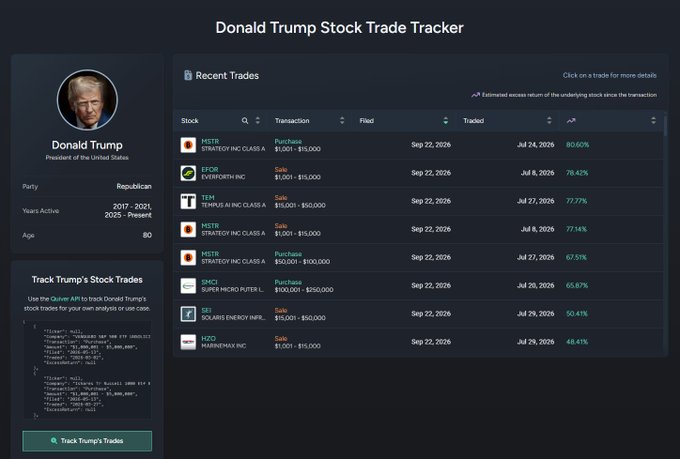Open the EFOR Everforth logo icon
This screenshot has width=680, height=459.
(x=188, y=173)
